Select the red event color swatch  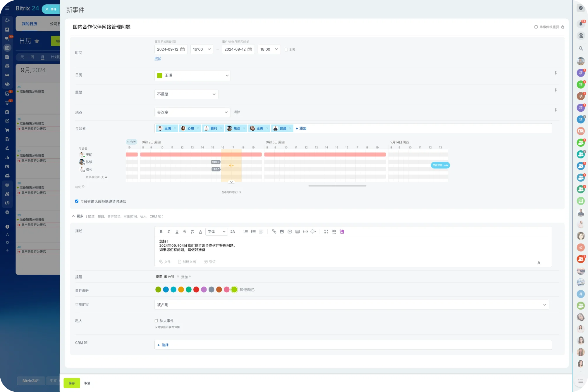[x=196, y=290]
